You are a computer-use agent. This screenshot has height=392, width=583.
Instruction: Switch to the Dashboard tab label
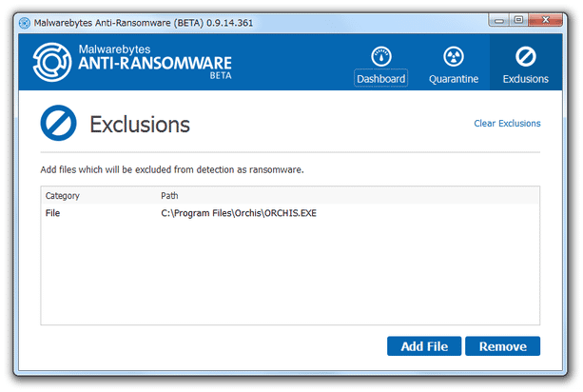coord(380,78)
